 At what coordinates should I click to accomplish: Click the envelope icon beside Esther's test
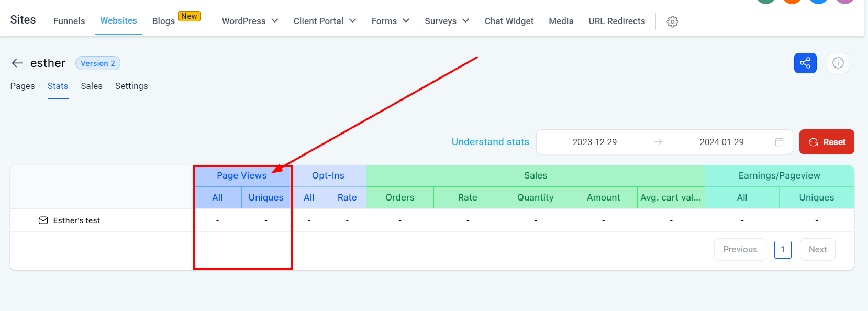click(43, 220)
